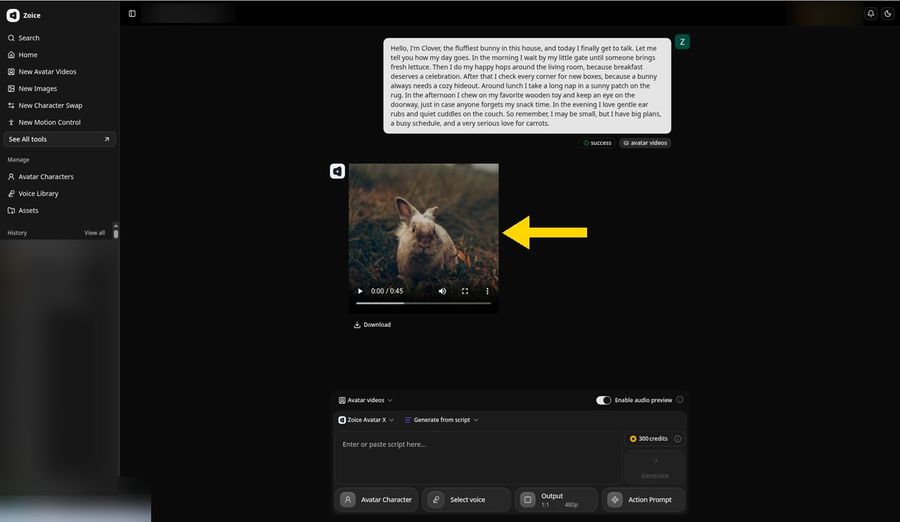Click See All tools button
This screenshot has width=900, height=522.
59,139
